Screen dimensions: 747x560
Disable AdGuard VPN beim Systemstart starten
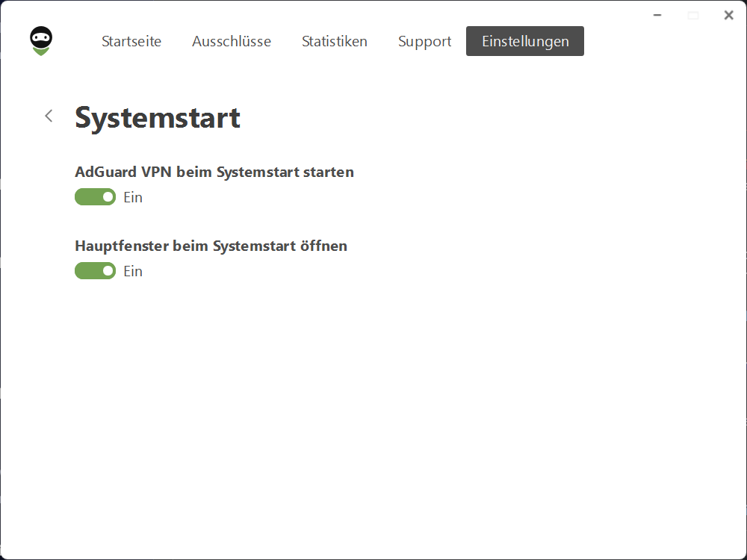(x=95, y=196)
